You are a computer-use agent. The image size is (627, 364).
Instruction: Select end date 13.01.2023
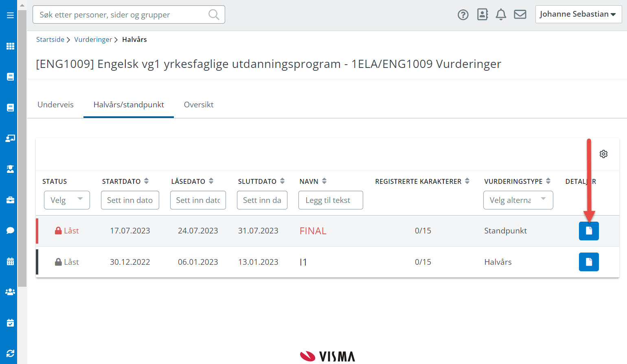(x=258, y=262)
